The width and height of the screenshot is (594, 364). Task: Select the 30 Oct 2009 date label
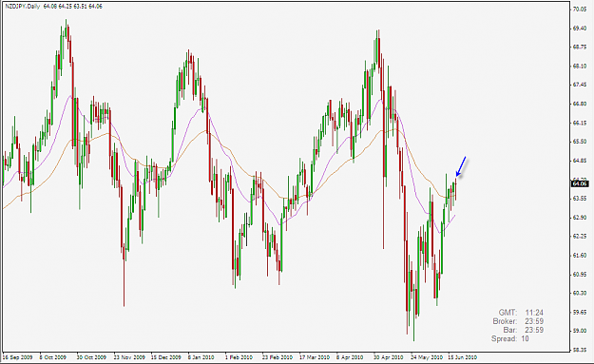tap(91, 357)
